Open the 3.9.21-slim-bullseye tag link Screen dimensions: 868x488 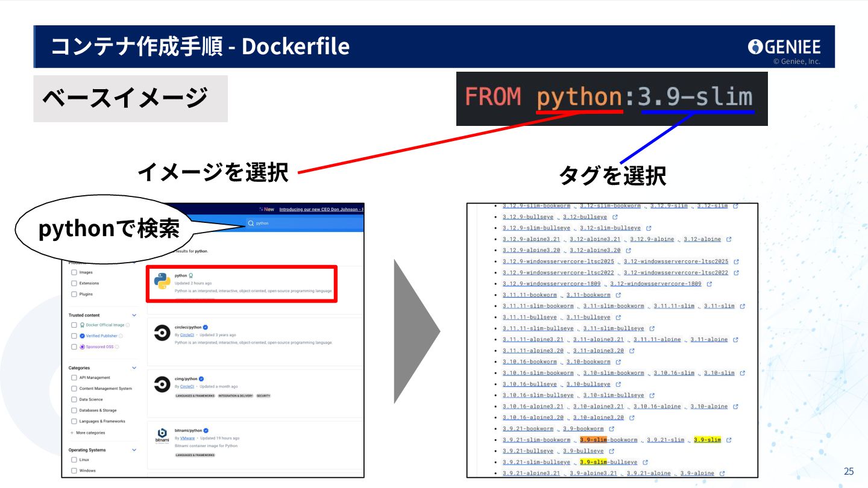536,462
